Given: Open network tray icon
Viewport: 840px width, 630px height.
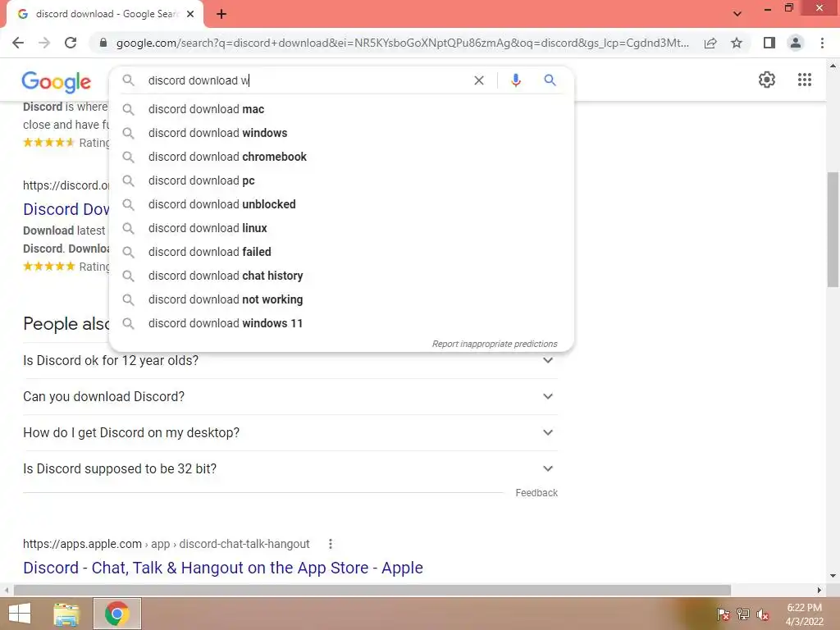Looking at the screenshot, I should tap(743, 614).
